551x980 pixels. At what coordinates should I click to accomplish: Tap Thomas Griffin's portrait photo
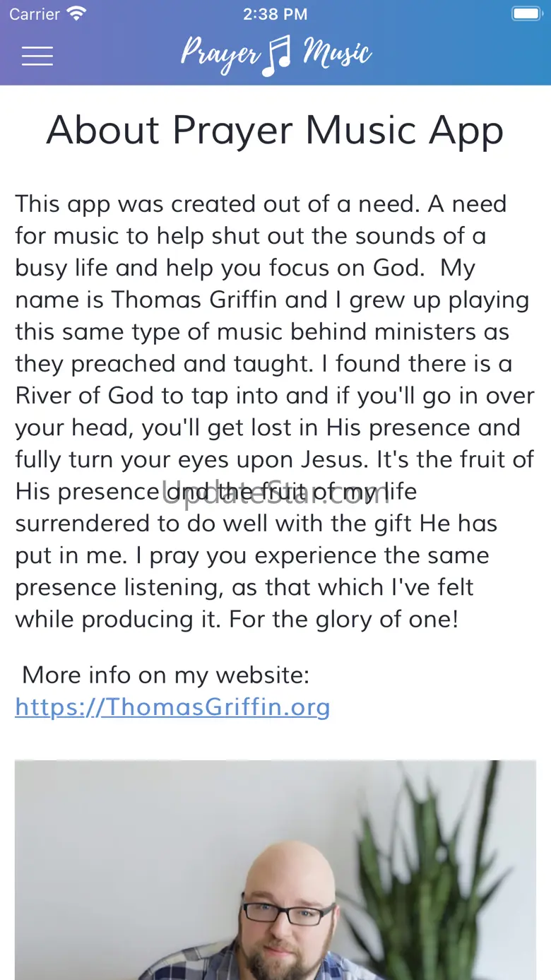(275, 870)
